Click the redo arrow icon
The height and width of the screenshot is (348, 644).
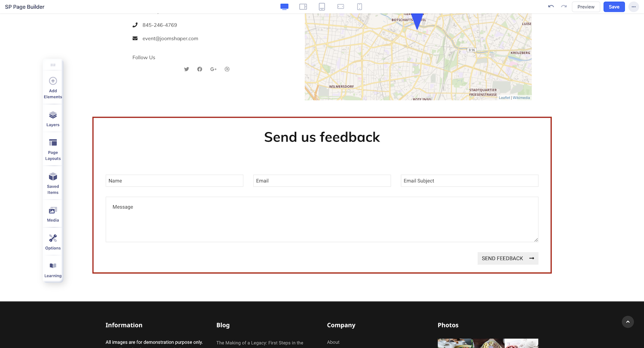564,7
